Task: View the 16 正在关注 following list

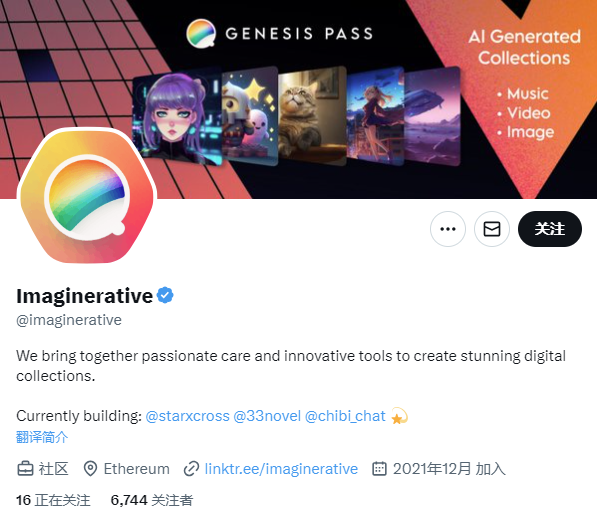Action: pos(53,500)
